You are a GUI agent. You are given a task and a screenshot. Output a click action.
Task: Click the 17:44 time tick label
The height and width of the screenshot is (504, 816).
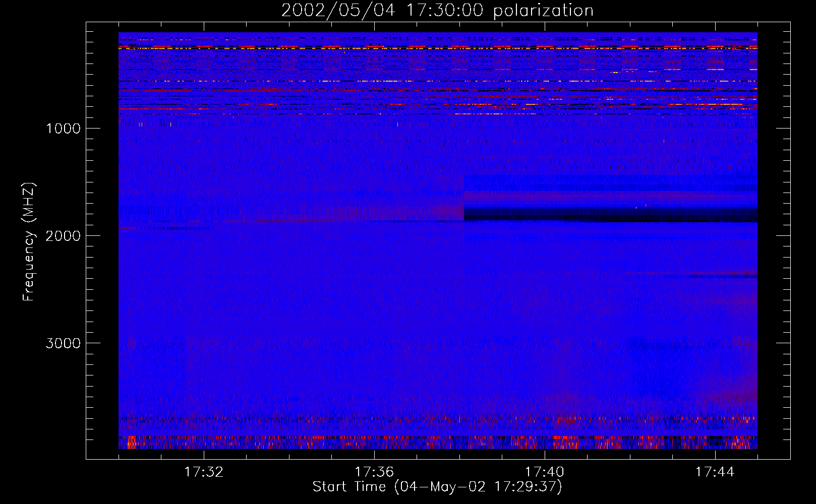(x=715, y=472)
